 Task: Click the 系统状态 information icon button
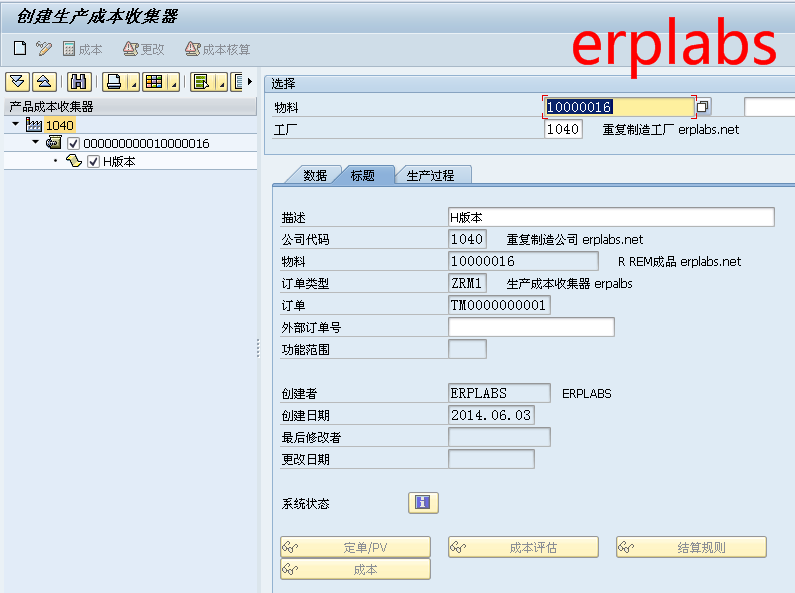pyautogui.click(x=423, y=503)
